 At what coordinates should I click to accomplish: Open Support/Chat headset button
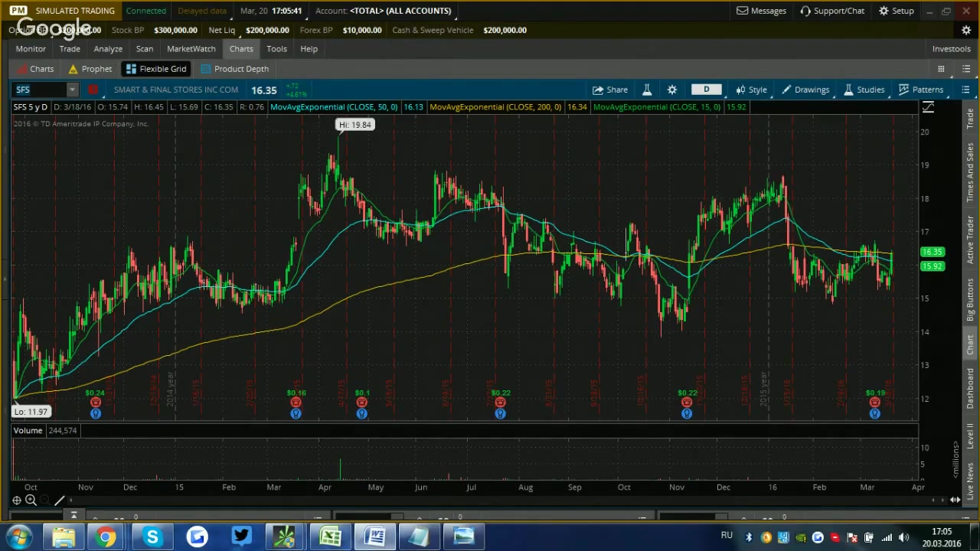[832, 11]
